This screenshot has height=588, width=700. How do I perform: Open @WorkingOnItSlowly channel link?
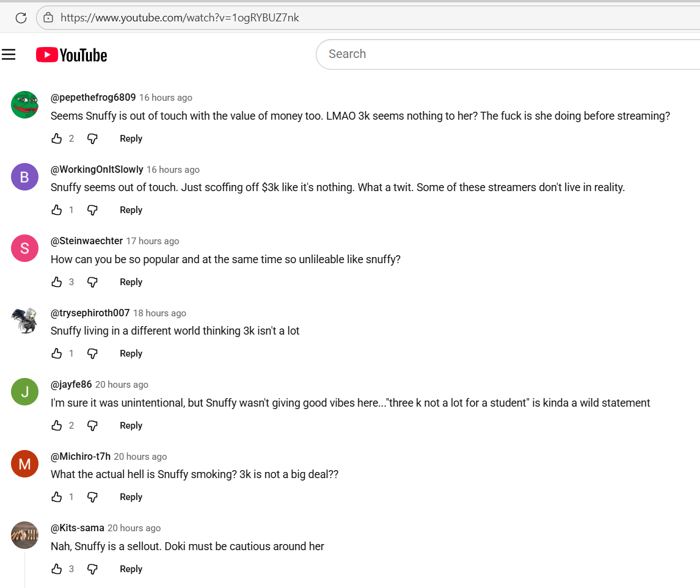[x=97, y=170]
